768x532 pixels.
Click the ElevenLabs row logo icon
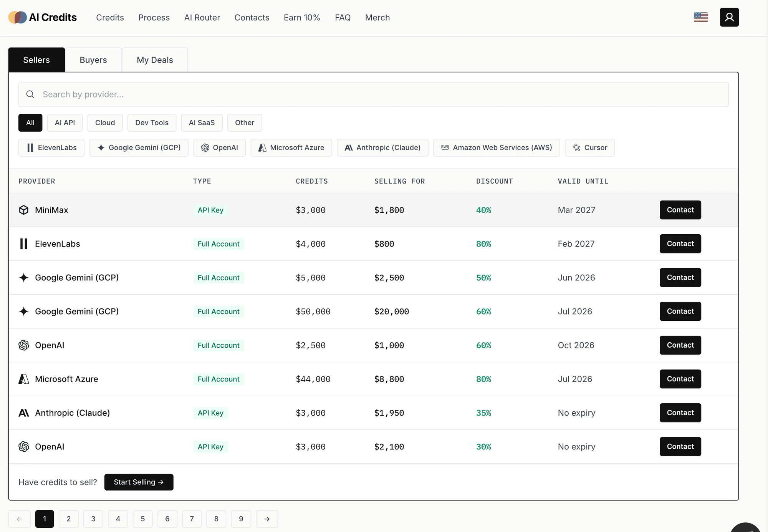(24, 244)
